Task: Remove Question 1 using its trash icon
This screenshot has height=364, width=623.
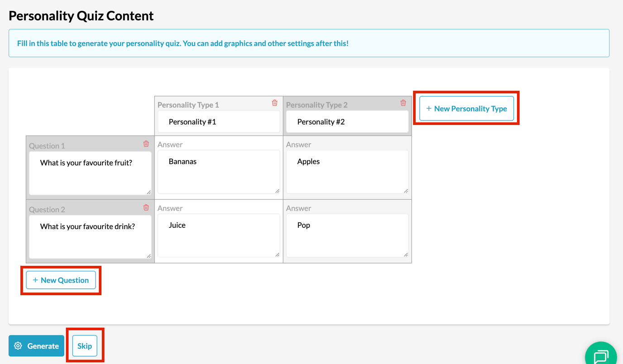Action: click(146, 144)
